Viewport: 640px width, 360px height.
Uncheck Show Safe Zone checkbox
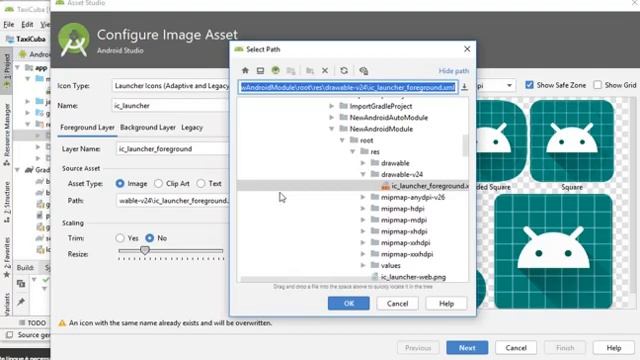click(529, 85)
